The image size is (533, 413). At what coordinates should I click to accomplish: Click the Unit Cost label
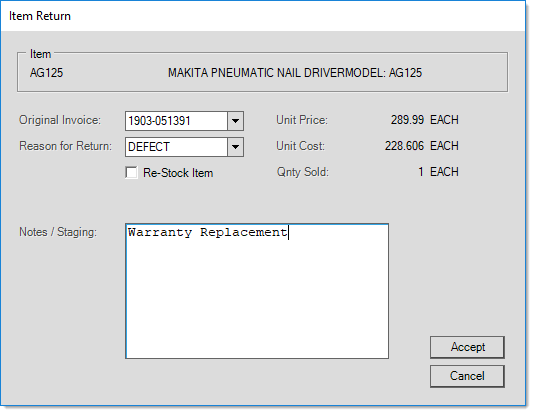pos(300,146)
